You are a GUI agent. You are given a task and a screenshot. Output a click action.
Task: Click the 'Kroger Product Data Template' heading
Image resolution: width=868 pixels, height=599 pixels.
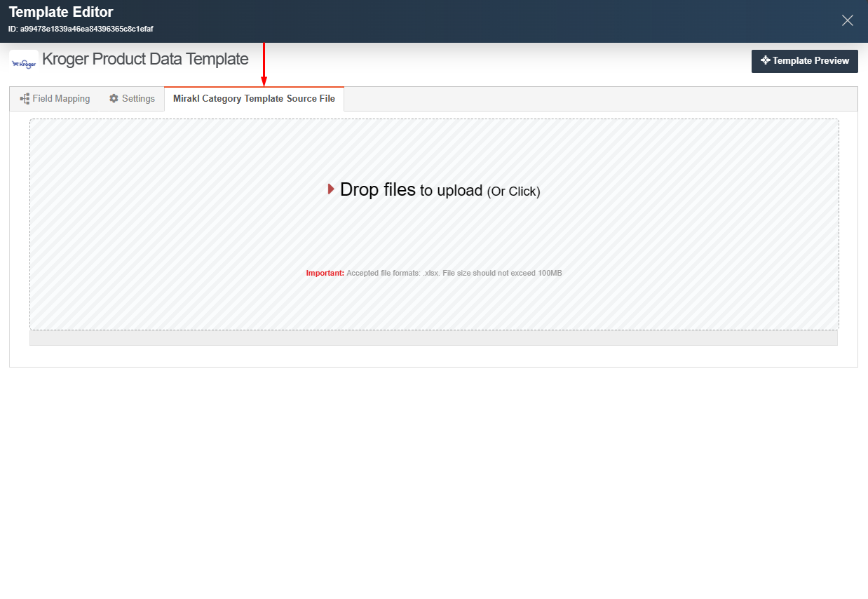click(145, 59)
